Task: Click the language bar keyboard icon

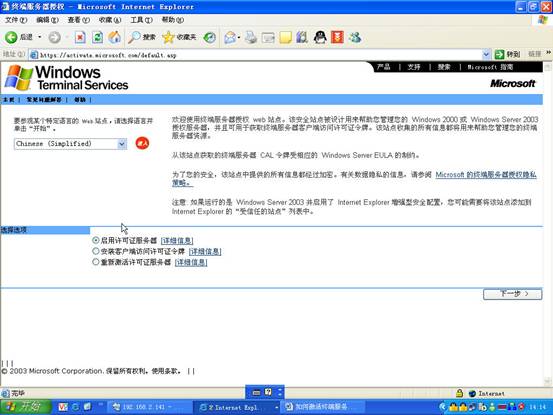Action: (256, 392)
